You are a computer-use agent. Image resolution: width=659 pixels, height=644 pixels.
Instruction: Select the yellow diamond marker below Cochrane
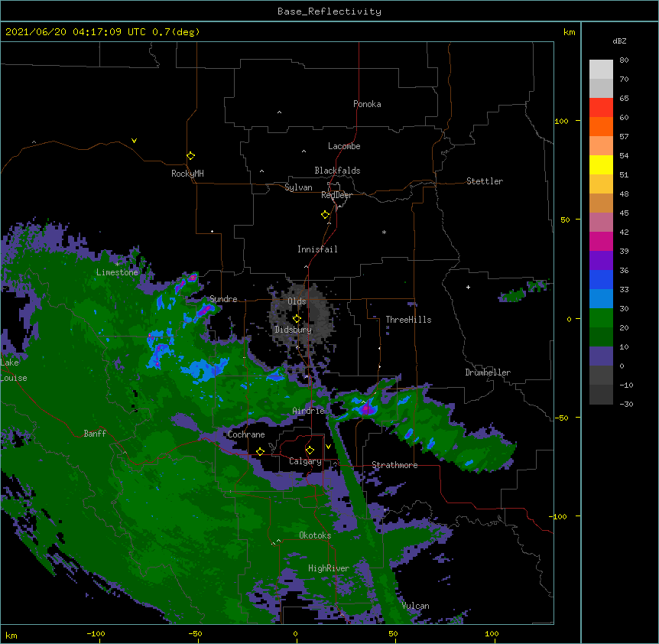click(260, 451)
